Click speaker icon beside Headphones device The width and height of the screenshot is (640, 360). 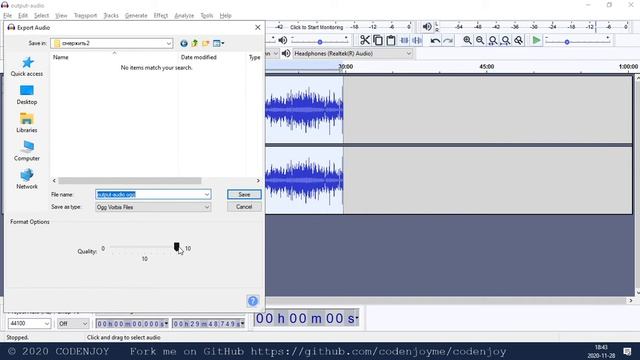click(286, 53)
